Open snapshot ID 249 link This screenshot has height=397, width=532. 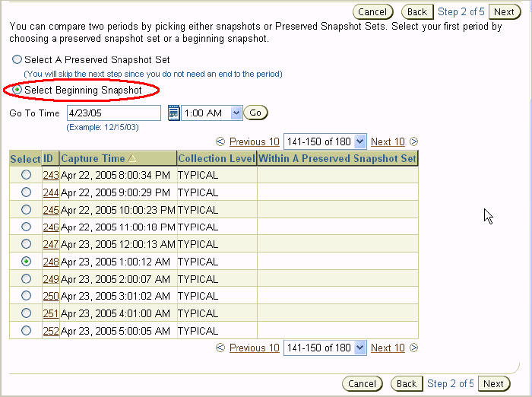[51, 279]
